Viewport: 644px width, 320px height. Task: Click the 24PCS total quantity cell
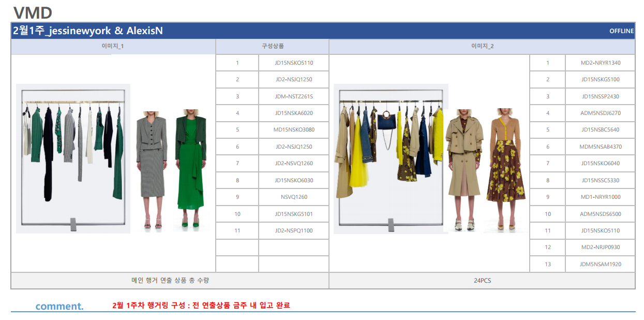point(482,281)
